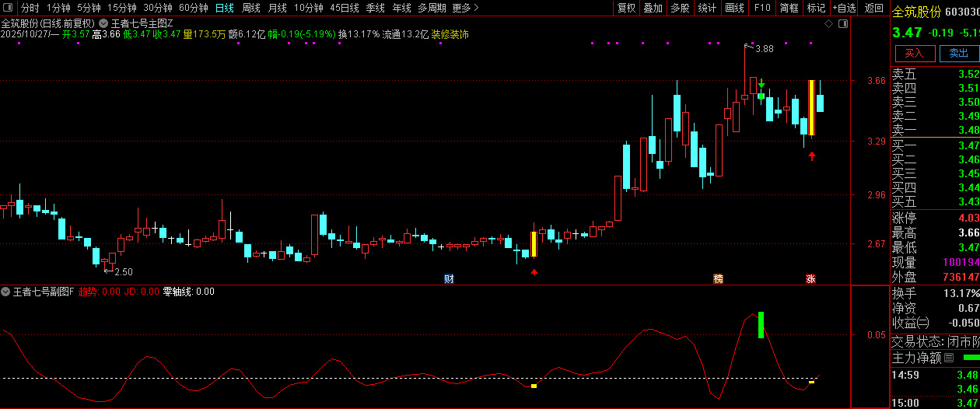Click the blue 卖出 sell button
Screen dimensions: 980x409
[x=959, y=53]
